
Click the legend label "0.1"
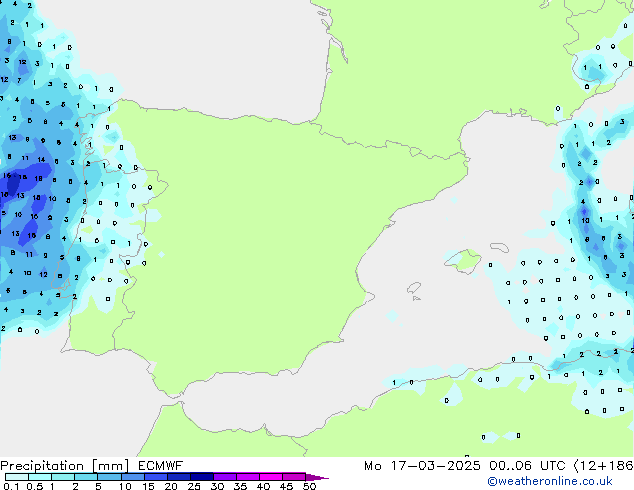click(11, 486)
